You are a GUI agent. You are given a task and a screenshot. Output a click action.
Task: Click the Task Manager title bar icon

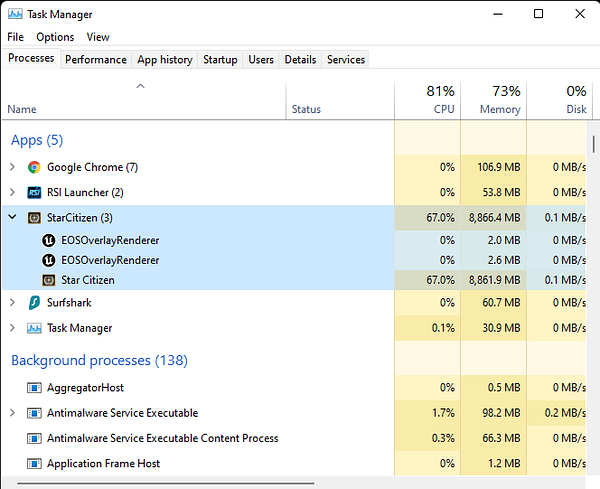pyautogui.click(x=15, y=14)
